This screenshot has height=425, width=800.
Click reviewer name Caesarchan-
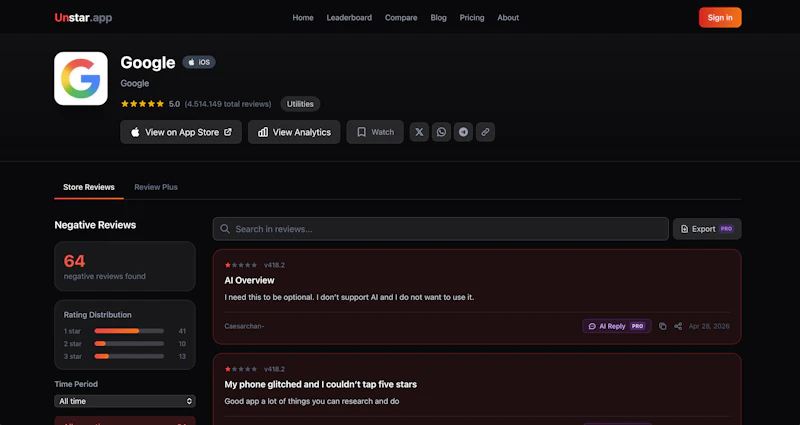coord(244,326)
